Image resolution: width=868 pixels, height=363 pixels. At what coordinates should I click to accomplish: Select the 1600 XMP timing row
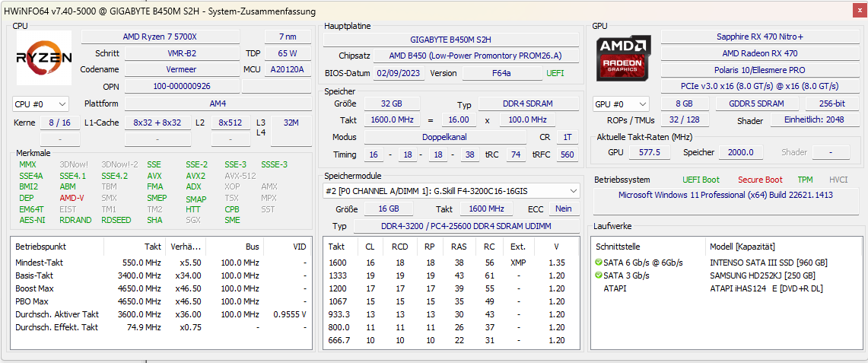(450, 263)
